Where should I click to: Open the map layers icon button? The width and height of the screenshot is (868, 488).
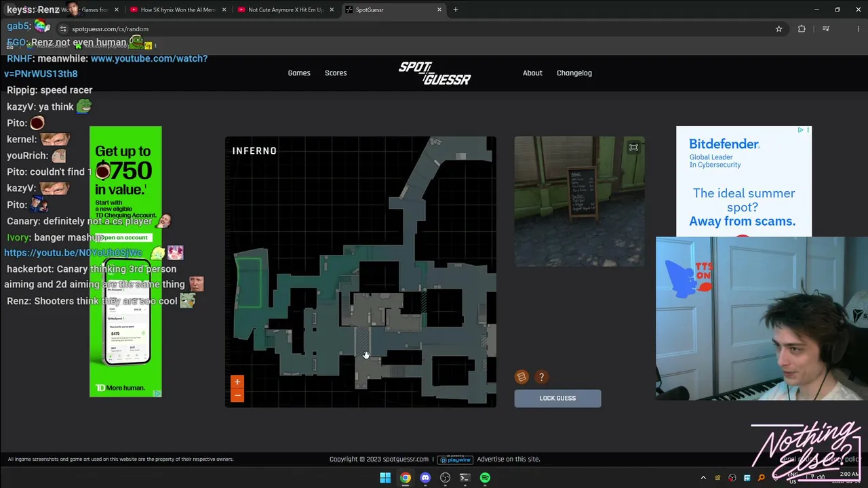[x=521, y=377]
